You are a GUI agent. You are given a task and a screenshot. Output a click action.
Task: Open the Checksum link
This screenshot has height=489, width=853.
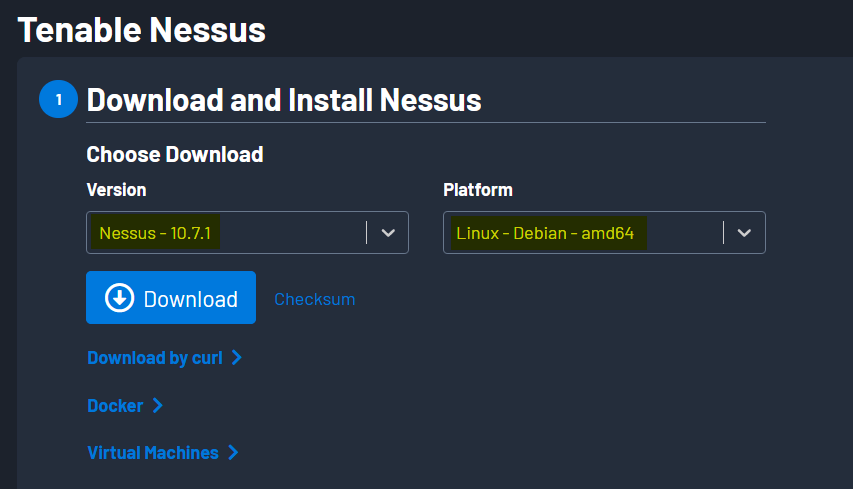click(314, 299)
